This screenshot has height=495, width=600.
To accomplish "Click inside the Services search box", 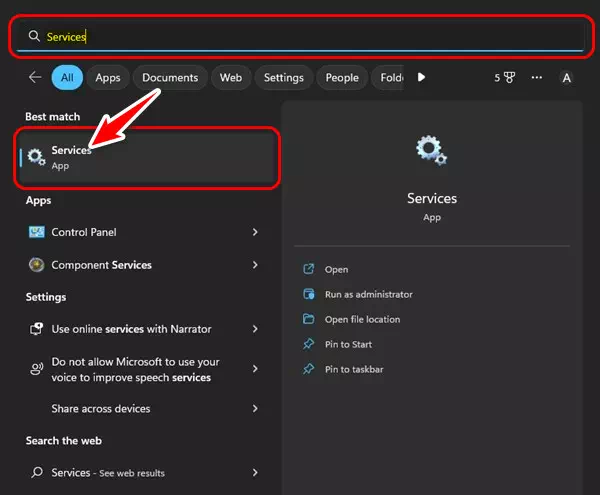I will (301, 37).
